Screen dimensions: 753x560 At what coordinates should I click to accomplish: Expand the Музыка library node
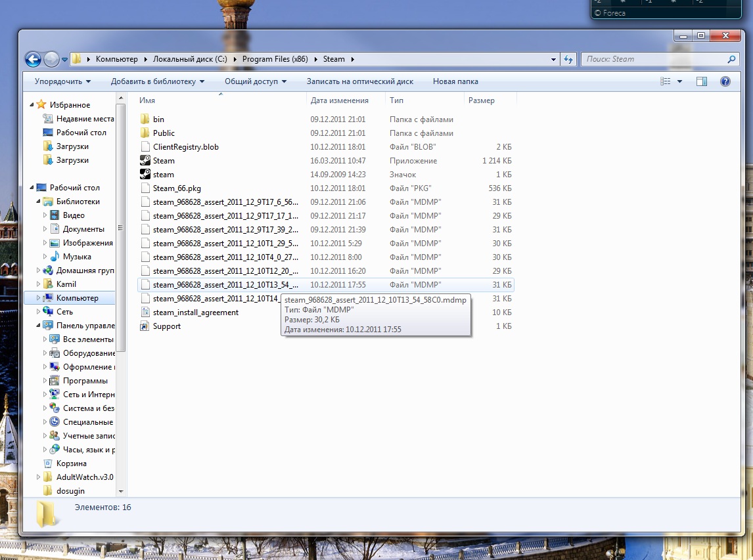click(45, 257)
